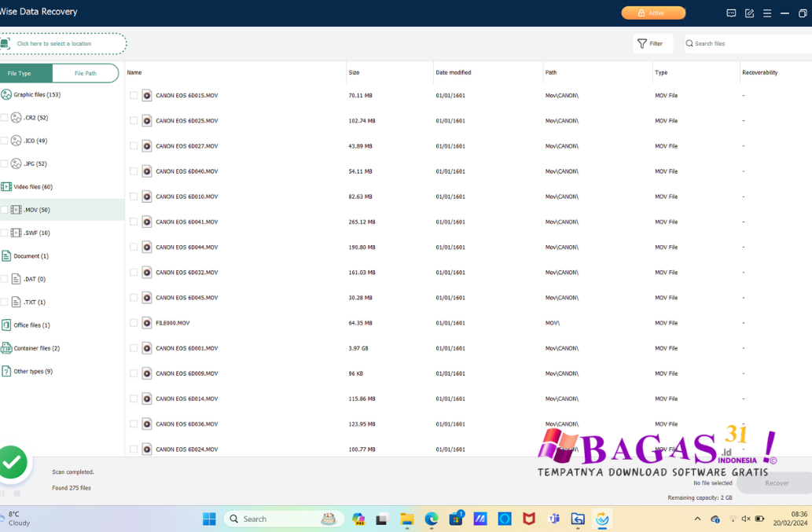812x532 pixels.
Task: Click the .ICO file type icon
Action: tap(17, 141)
